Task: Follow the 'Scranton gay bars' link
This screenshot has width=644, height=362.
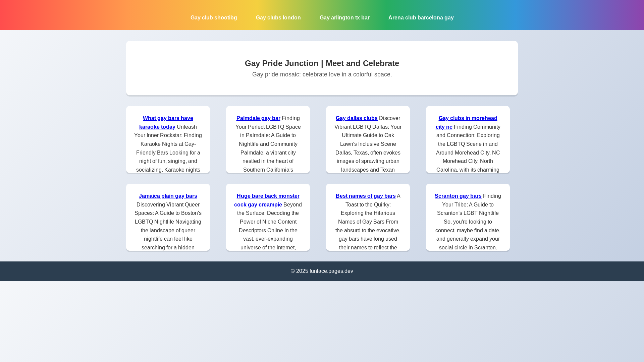Action: tap(458, 196)
